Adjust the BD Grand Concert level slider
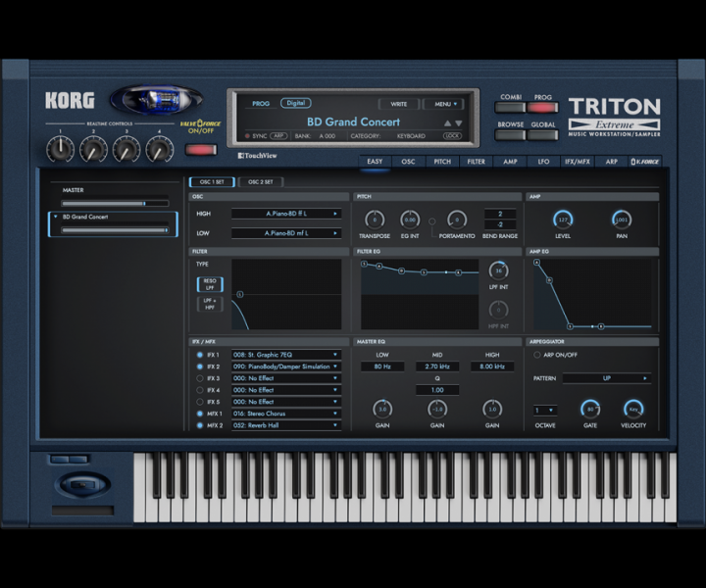The image size is (706, 588). click(115, 230)
